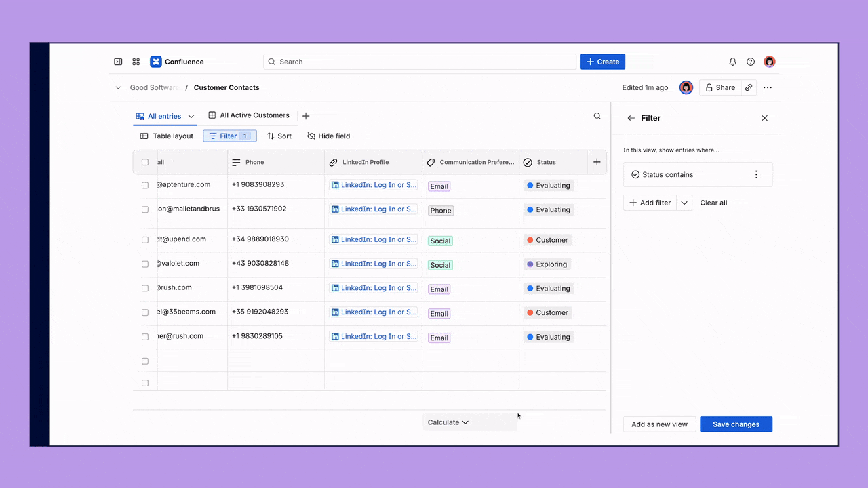The width and height of the screenshot is (868, 488).
Task: Switch to All Active Customers tab
Action: point(249,115)
